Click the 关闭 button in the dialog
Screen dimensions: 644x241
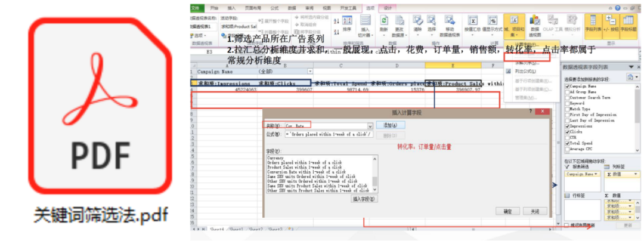point(535,211)
